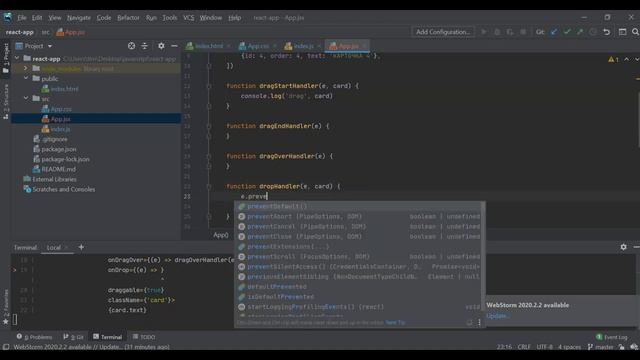640x360 pixels.
Task: Click the 4 spaces indent setting
Action: coord(569,347)
